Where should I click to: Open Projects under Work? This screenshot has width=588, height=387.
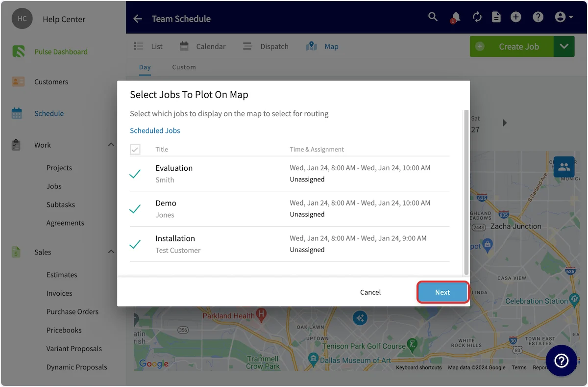click(x=59, y=168)
